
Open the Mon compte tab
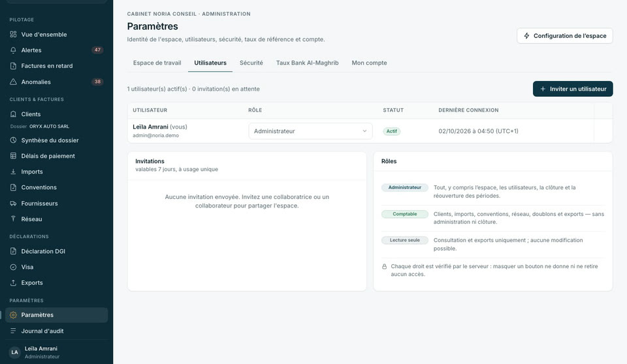[x=369, y=63]
